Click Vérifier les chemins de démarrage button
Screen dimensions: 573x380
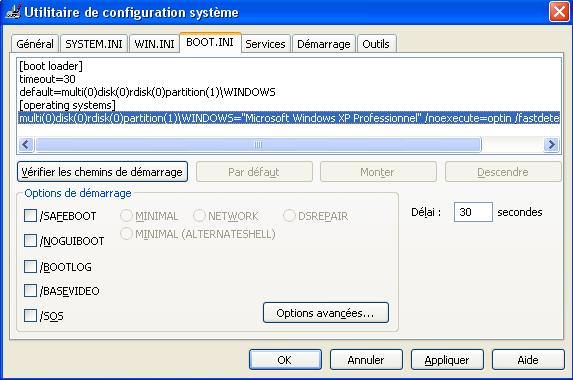tap(102, 172)
